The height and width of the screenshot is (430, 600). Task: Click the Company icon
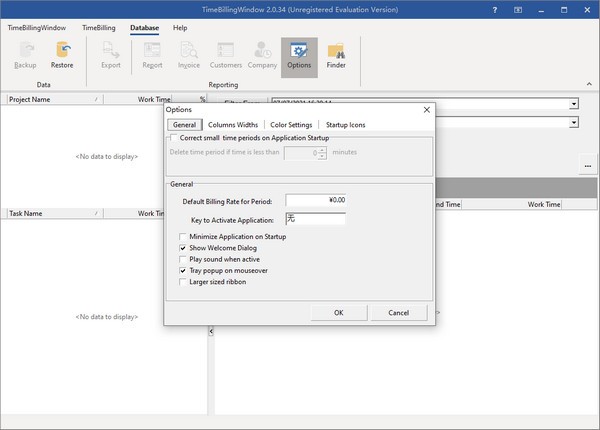pos(263,54)
